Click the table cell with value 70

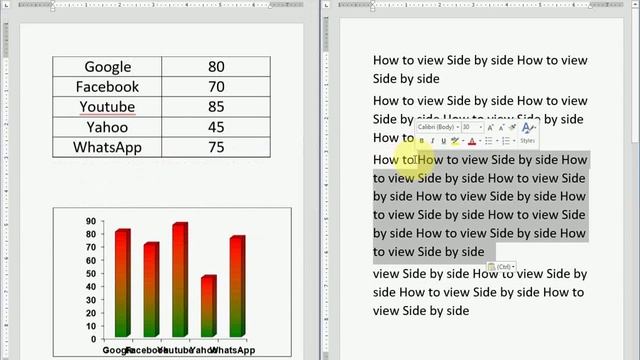coord(216,87)
